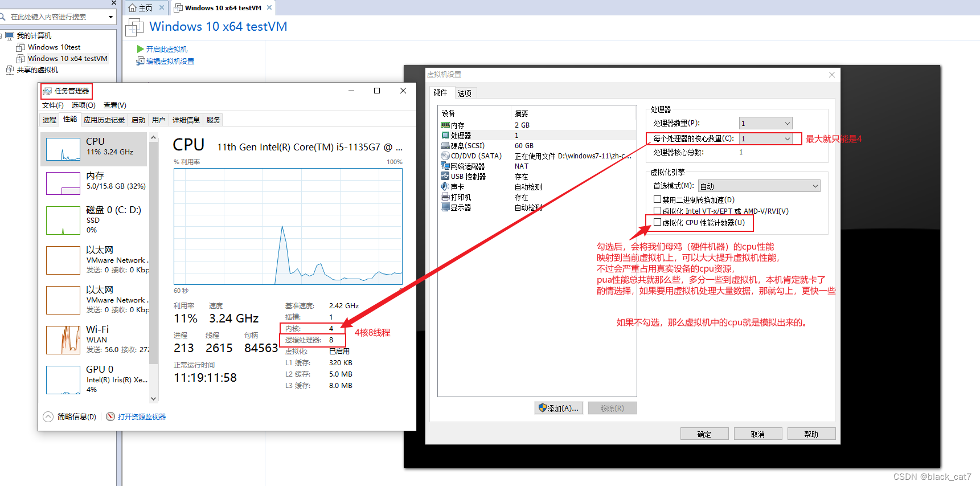
Task: Click the edit virtual machine settings link
Action: (x=170, y=61)
